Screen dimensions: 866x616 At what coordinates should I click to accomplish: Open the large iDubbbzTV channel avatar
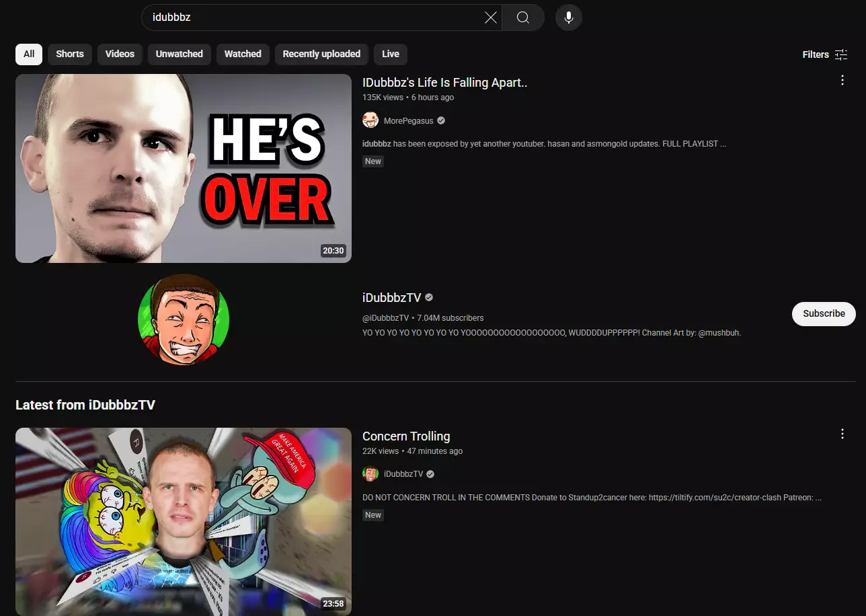tap(184, 319)
